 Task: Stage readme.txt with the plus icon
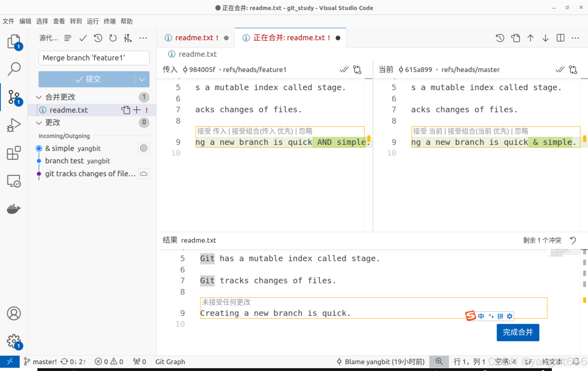pos(136,110)
